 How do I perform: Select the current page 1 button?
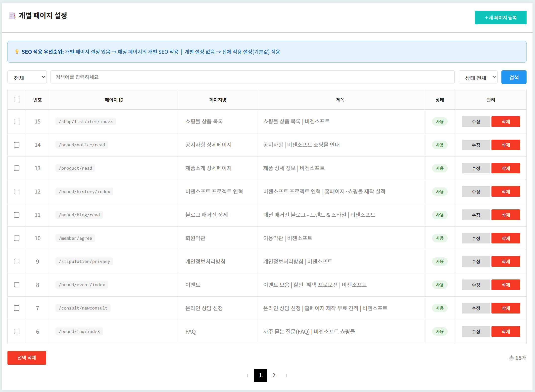pos(260,375)
